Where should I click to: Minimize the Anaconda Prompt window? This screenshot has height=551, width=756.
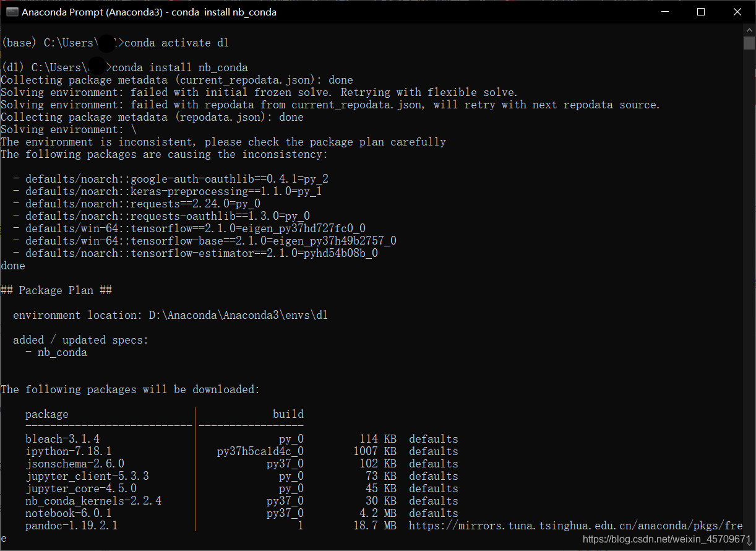pos(664,12)
